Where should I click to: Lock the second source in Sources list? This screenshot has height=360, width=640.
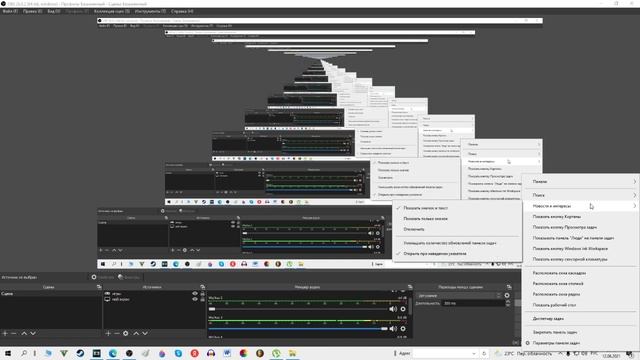click(202, 299)
